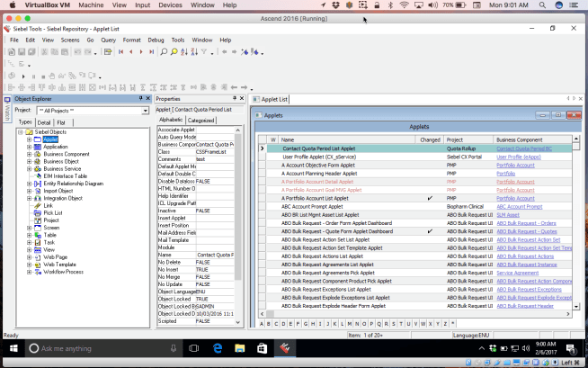This screenshot has width=588, height=368.
Task: Click the history back arrow icon
Action: tap(224, 52)
